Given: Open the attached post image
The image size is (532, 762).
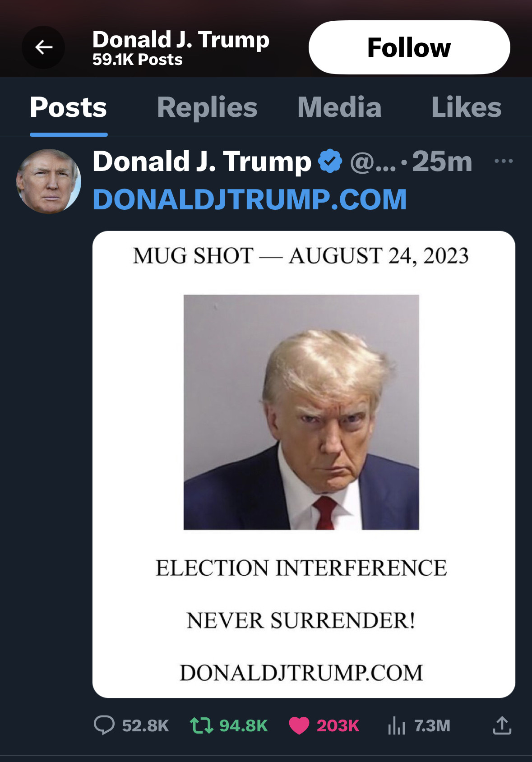Looking at the screenshot, I should point(304,464).
